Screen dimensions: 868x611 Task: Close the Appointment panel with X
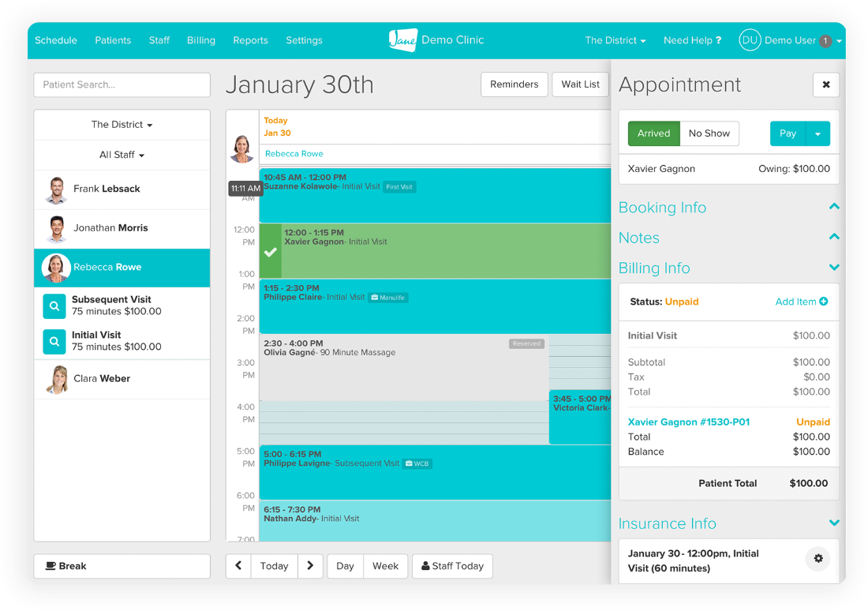point(825,84)
